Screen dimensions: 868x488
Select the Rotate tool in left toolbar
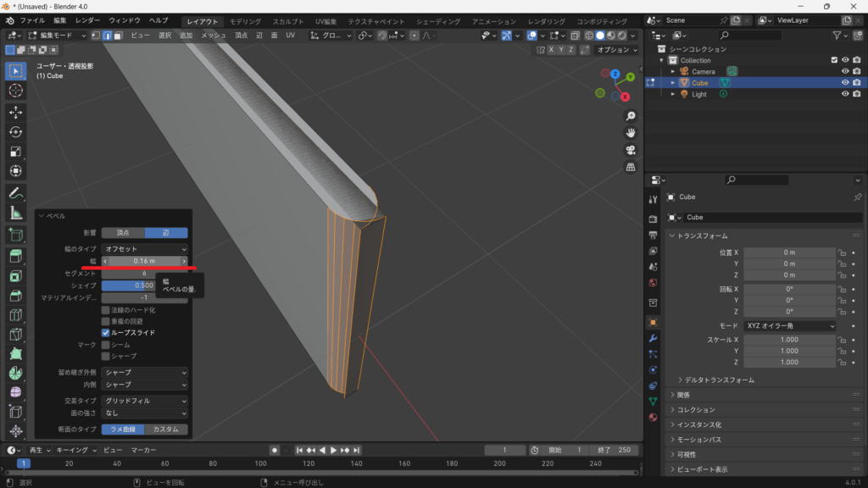(15, 131)
